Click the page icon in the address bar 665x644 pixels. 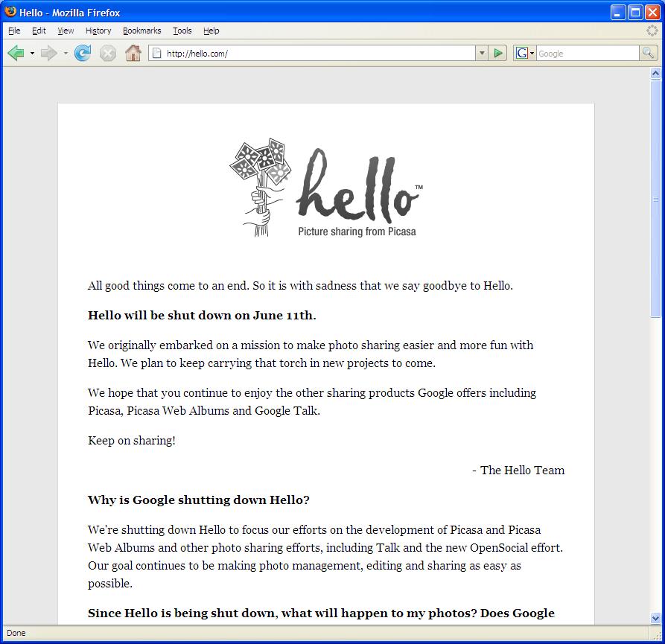coord(157,54)
